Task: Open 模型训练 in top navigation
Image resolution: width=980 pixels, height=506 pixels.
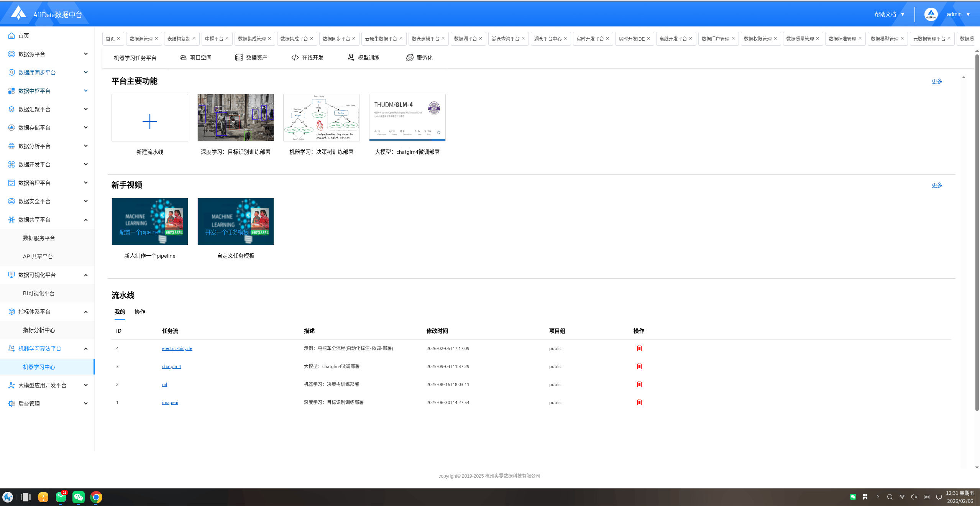Action: pyautogui.click(x=363, y=58)
